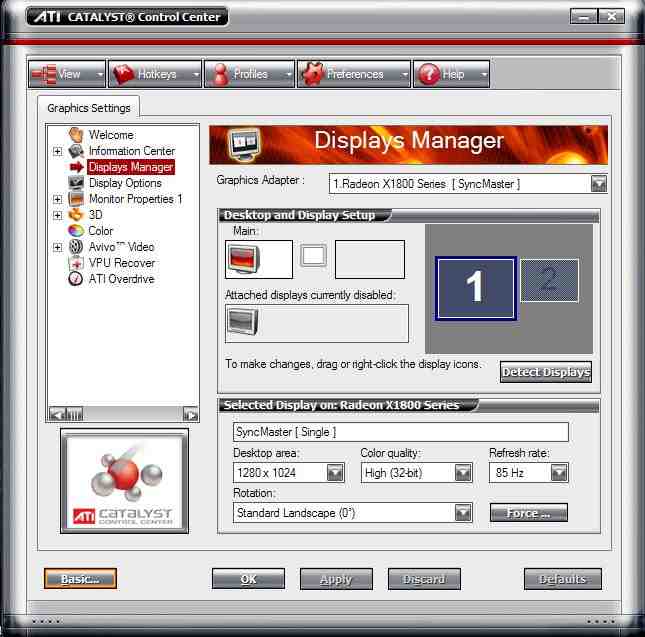
Task: Click the ATI Overdrive gauge icon
Action: (x=76, y=279)
